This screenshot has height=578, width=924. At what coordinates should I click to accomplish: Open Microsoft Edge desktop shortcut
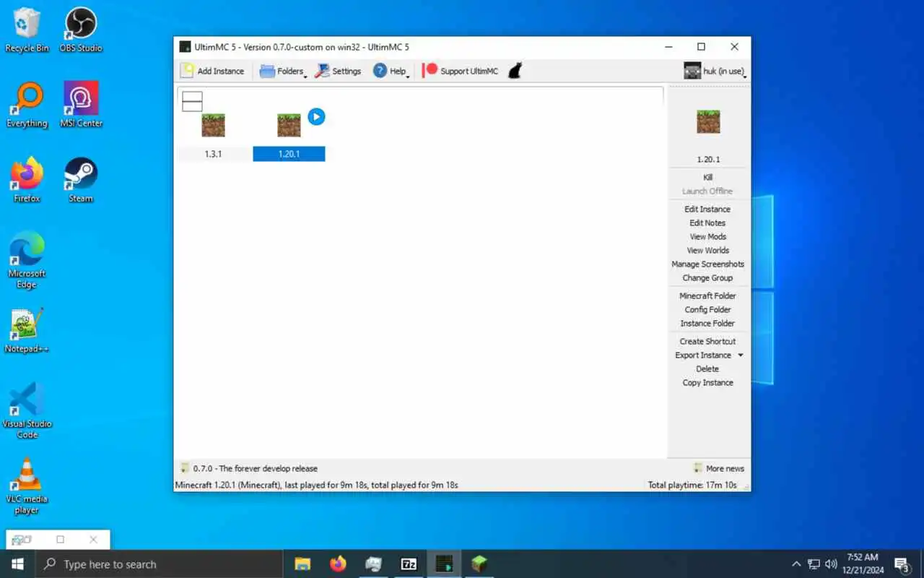[27, 261]
